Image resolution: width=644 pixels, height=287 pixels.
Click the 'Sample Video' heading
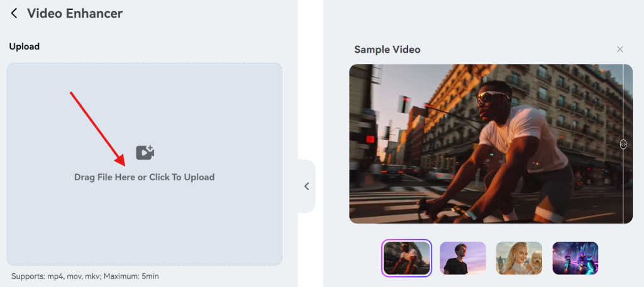pos(387,49)
